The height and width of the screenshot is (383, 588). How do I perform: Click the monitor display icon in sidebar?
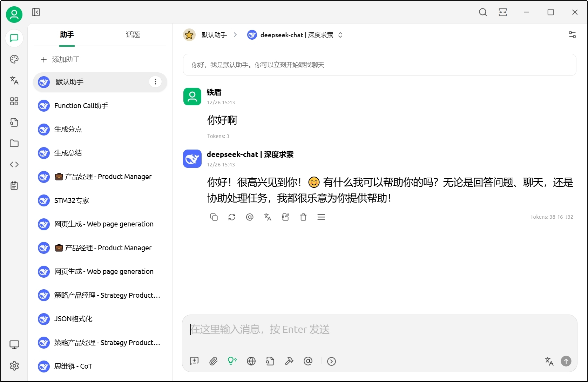tap(14, 345)
